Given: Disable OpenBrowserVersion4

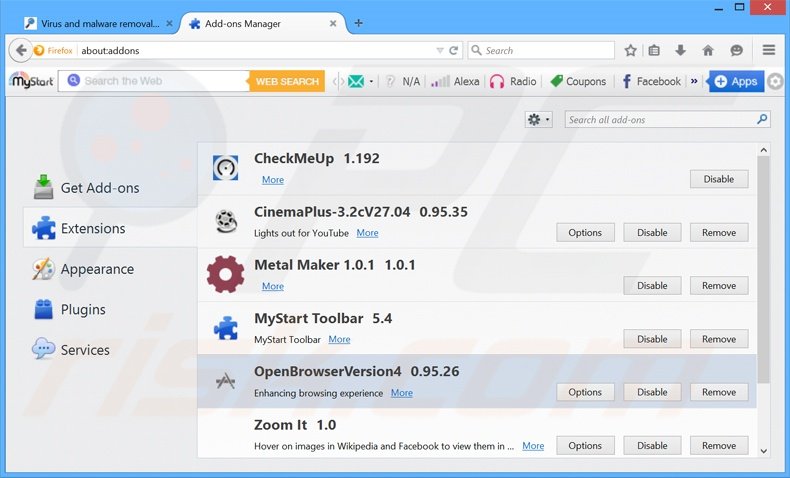Looking at the screenshot, I should 652,392.
